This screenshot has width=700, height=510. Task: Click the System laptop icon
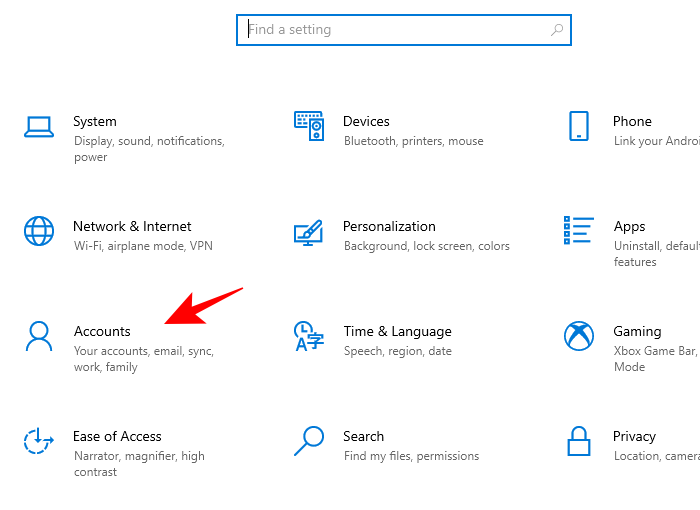coord(38,126)
